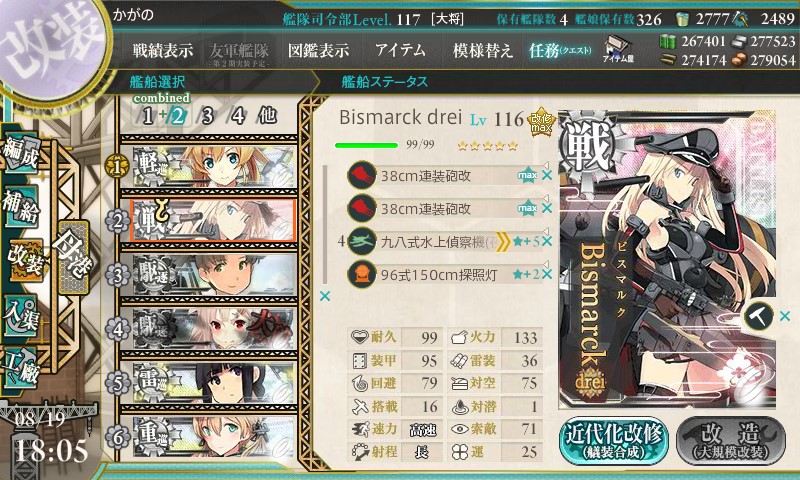
Task: Click the 近代化改修 modernization button
Action: coord(614,441)
